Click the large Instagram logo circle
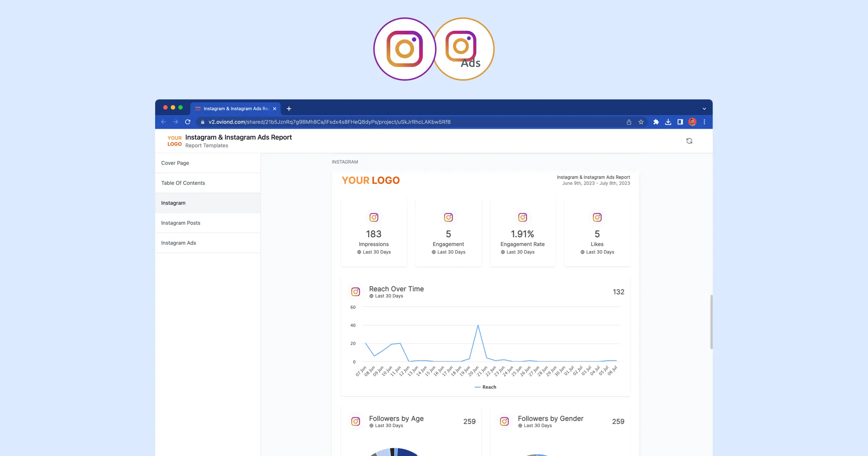This screenshot has width=868, height=456. (x=405, y=49)
